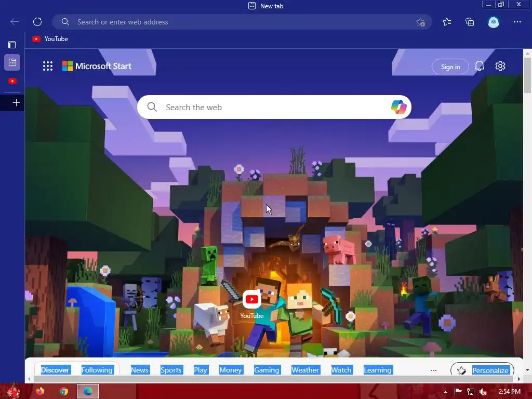Click Edge icon on the taskbar

[88, 392]
